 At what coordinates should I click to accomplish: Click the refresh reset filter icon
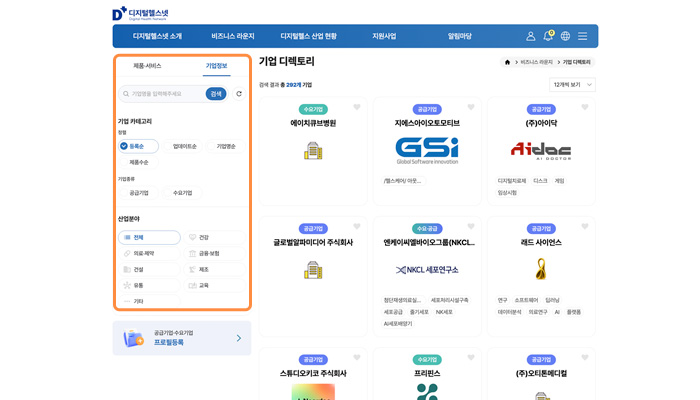click(x=239, y=94)
